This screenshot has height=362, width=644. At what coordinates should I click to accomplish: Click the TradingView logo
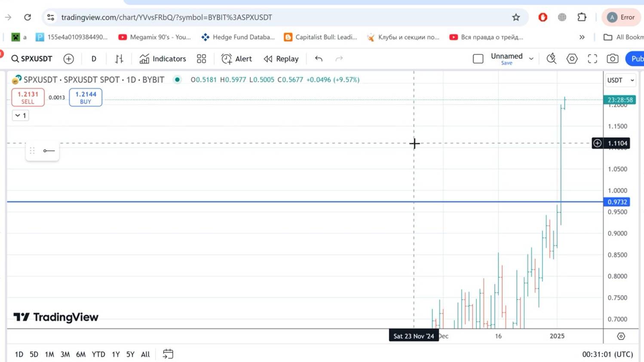tap(56, 317)
